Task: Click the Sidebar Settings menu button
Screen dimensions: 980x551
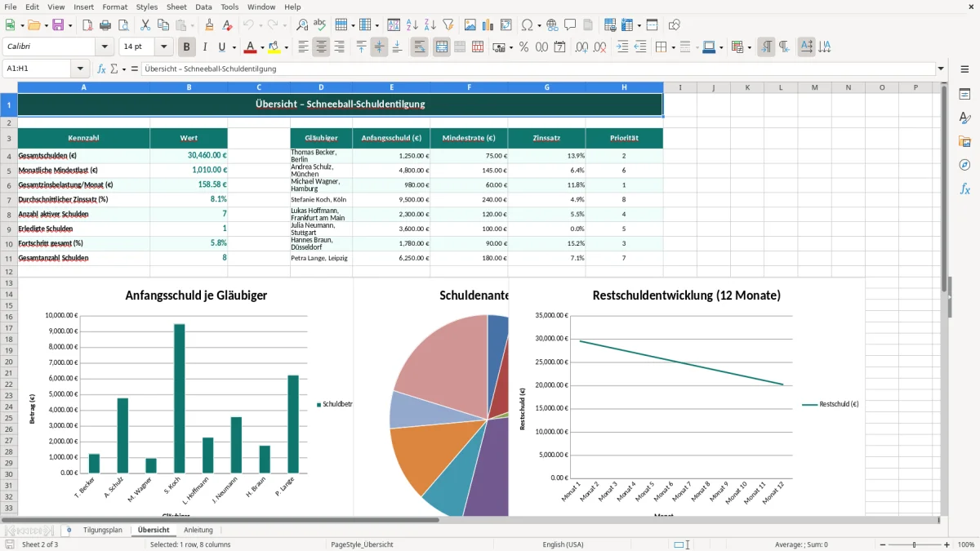Action: [964, 69]
